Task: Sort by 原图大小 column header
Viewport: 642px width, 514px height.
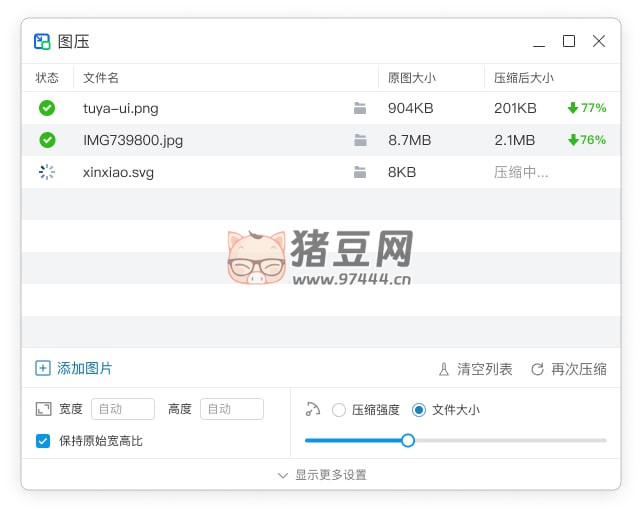Action: tap(411, 78)
